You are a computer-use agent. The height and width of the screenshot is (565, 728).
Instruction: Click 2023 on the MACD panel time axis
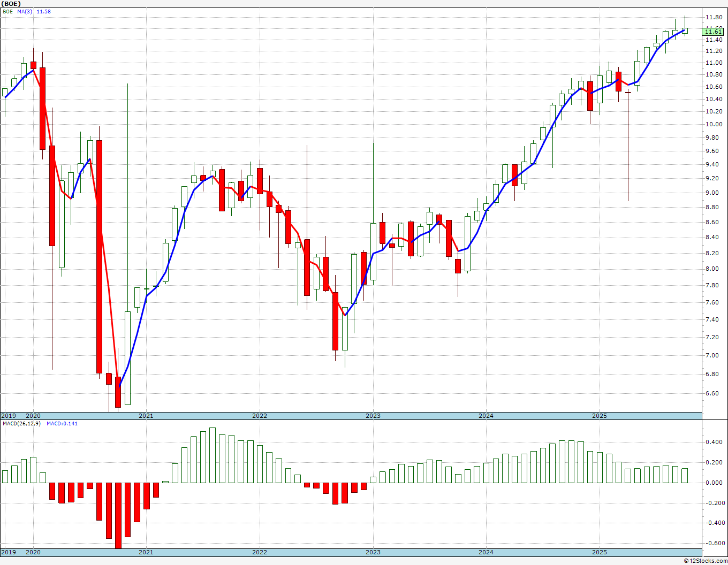tap(373, 552)
